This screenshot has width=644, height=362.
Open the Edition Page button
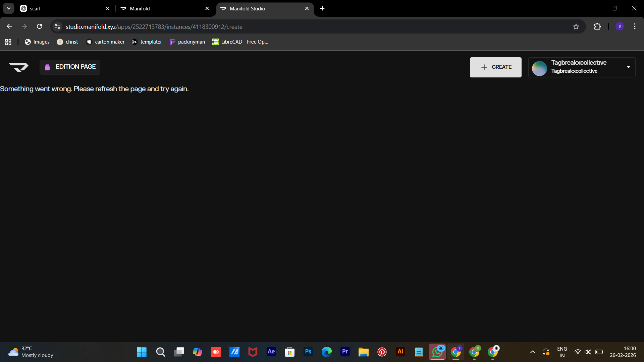coord(70,67)
